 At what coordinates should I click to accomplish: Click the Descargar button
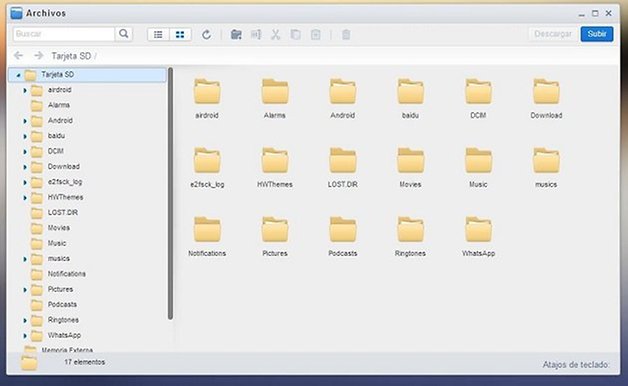[553, 34]
